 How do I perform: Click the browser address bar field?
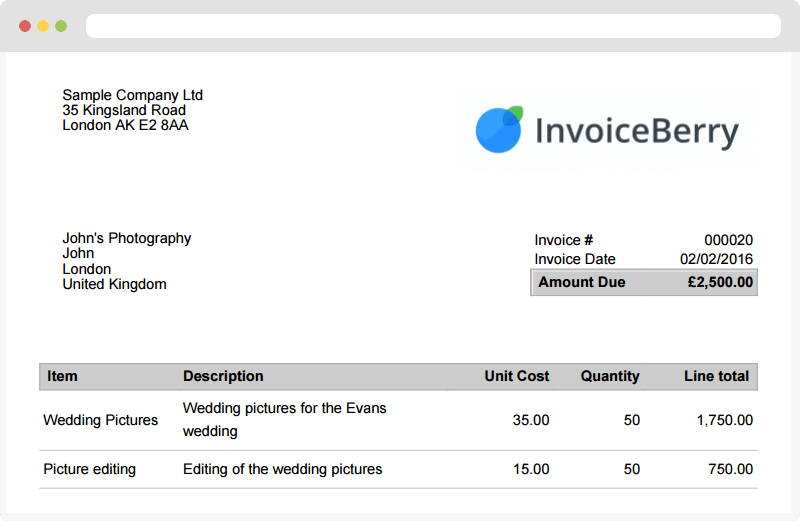[432, 26]
